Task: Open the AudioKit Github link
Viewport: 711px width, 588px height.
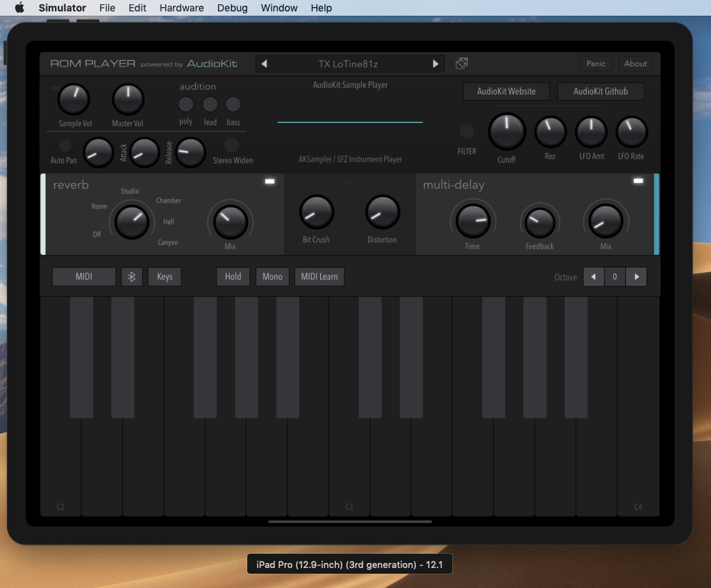Action: click(x=600, y=91)
